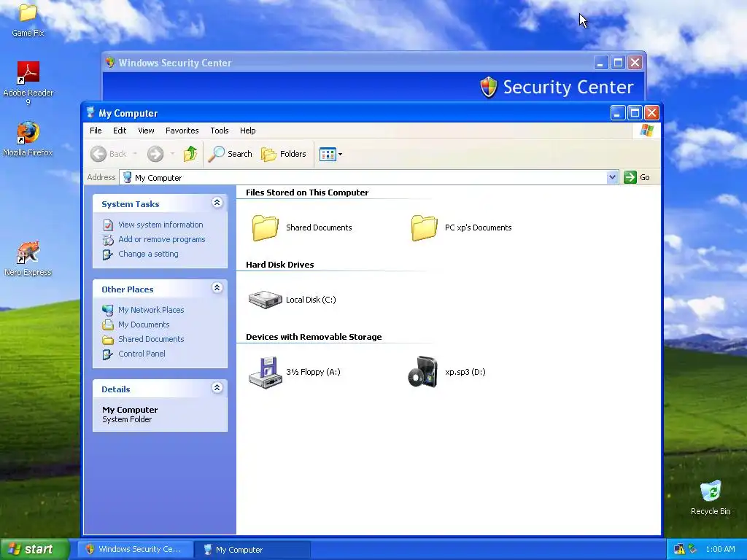Click Files Stored on This Computer heading
This screenshot has width=747, height=560.
[x=307, y=192]
